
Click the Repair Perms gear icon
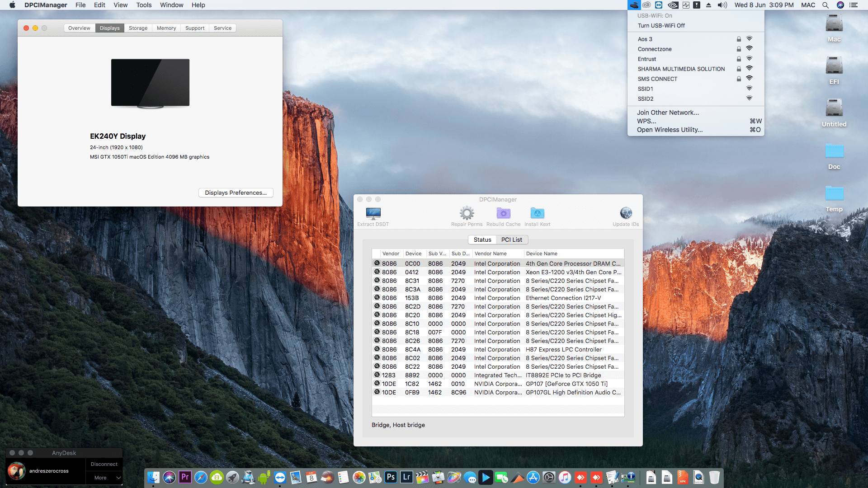[467, 213]
